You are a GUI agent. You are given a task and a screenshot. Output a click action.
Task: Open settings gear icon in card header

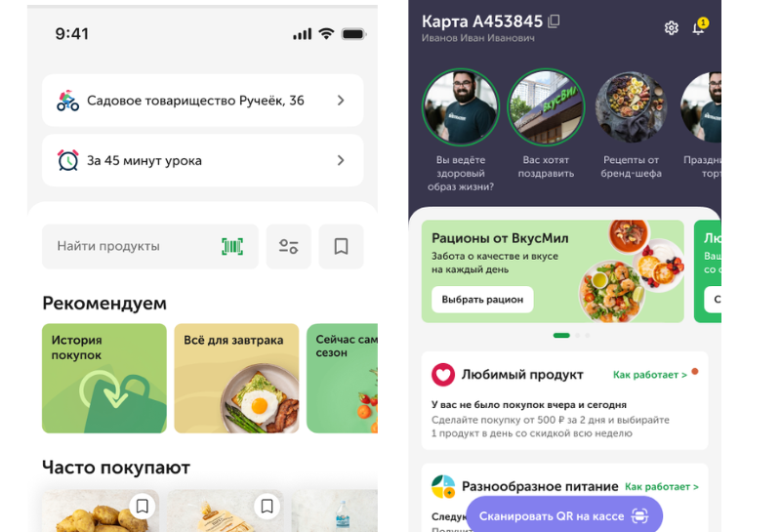pyautogui.click(x=672, y=28)
